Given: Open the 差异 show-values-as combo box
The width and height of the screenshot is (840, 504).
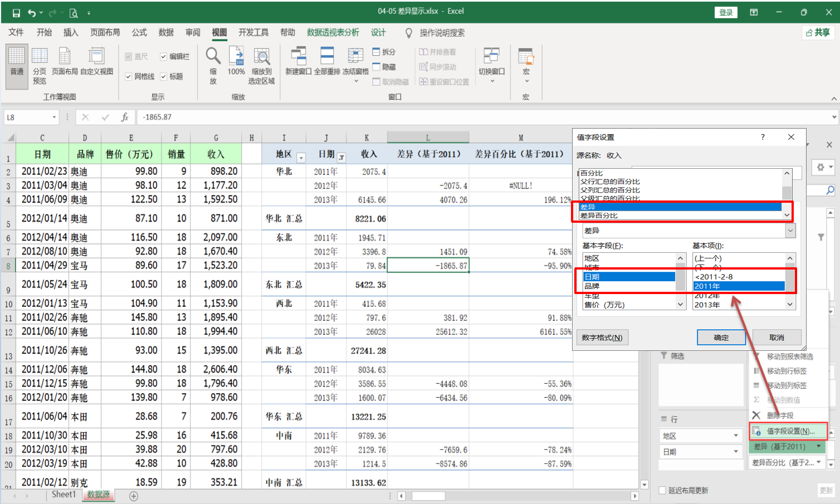Looking at the screenshot, I should coord(688,231).
